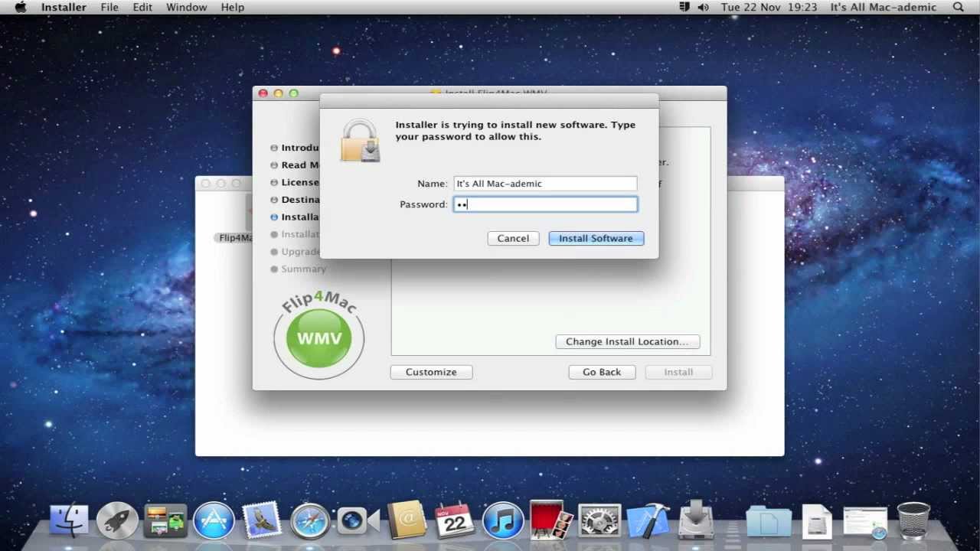Image resolution: width=980 pixels, height=551 pixels.
Task: Open the webpage stack beside Trash
Action: [x=865, y=521]
